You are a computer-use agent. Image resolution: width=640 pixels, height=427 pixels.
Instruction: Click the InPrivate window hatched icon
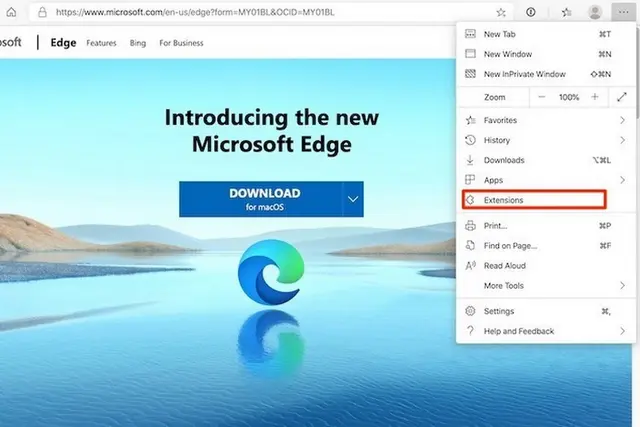[x=470, y=73]
